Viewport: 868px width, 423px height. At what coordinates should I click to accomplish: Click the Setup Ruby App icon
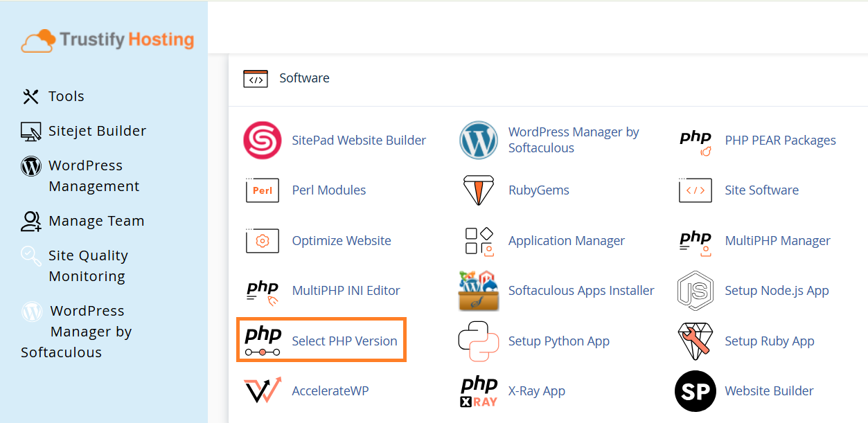[x=696, y=341]
